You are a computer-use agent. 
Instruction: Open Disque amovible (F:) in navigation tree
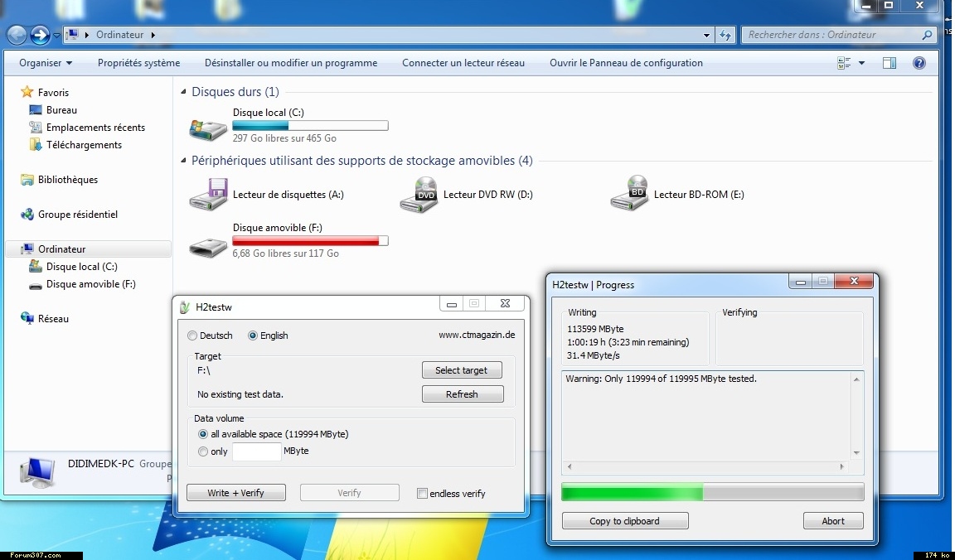click(90, 284)
